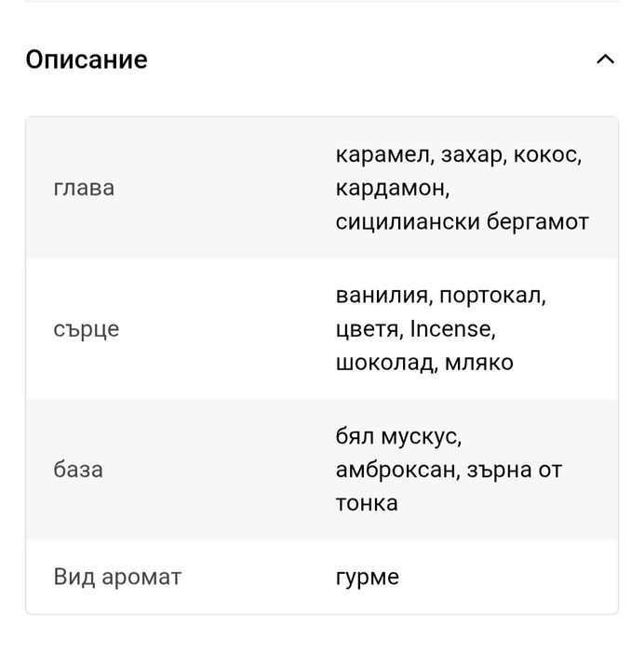Click the Вид аромат label
Viewport: 644px width, 651px height.
[x=117, y=577]
